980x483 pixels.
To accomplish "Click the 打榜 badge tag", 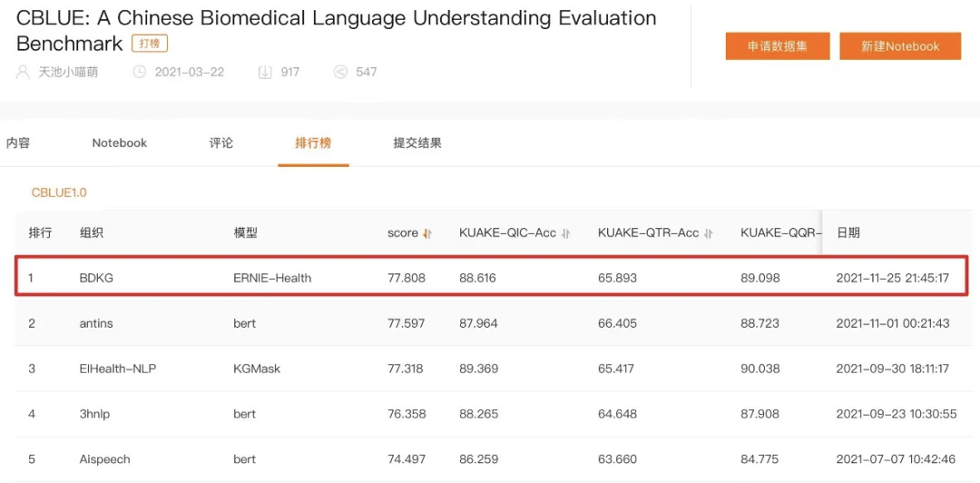I will [150, 44].
